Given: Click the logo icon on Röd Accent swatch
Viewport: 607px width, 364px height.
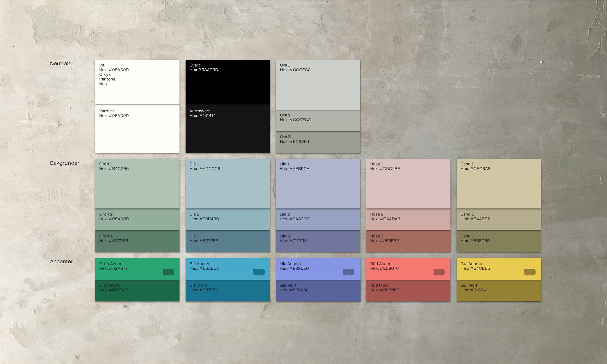Looking at the screenshot, I should [439, 272].
